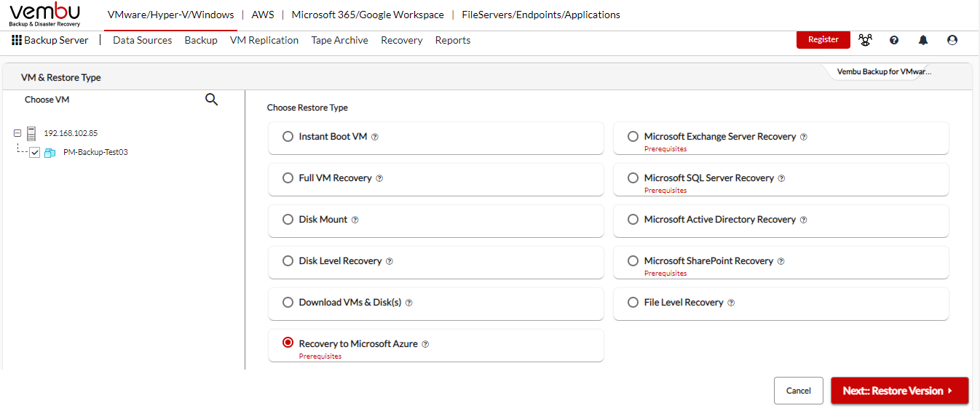Screen dimensions: 980x411
Task: Select the PM-Backup-Test03 tree entry
Action: point(95,153)
